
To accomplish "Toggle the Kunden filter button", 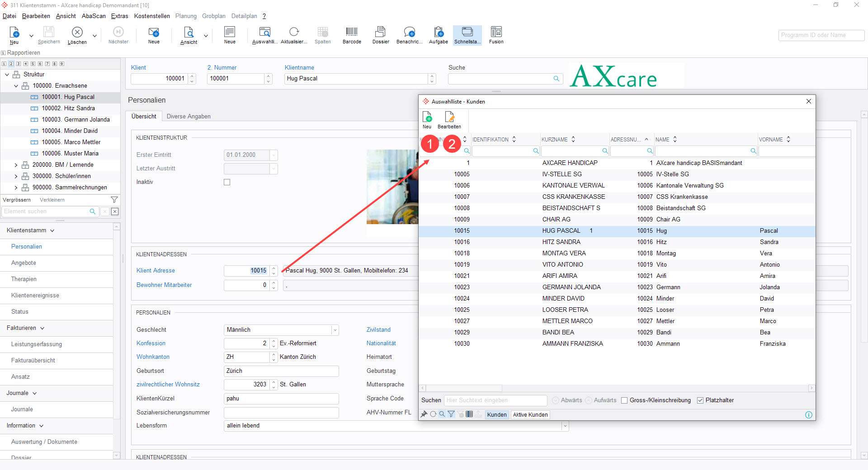I will pos(497,415).
